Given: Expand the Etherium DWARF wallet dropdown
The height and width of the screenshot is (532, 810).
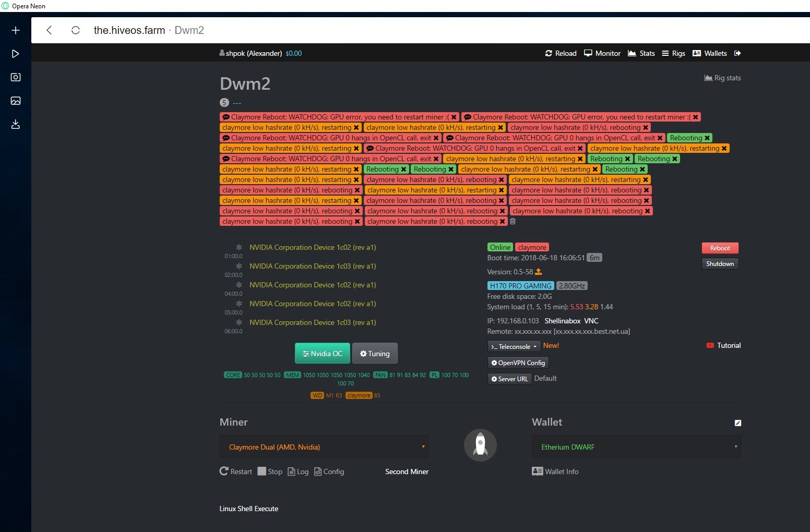Looking at the screenshot, I should [x=636, y=447].
